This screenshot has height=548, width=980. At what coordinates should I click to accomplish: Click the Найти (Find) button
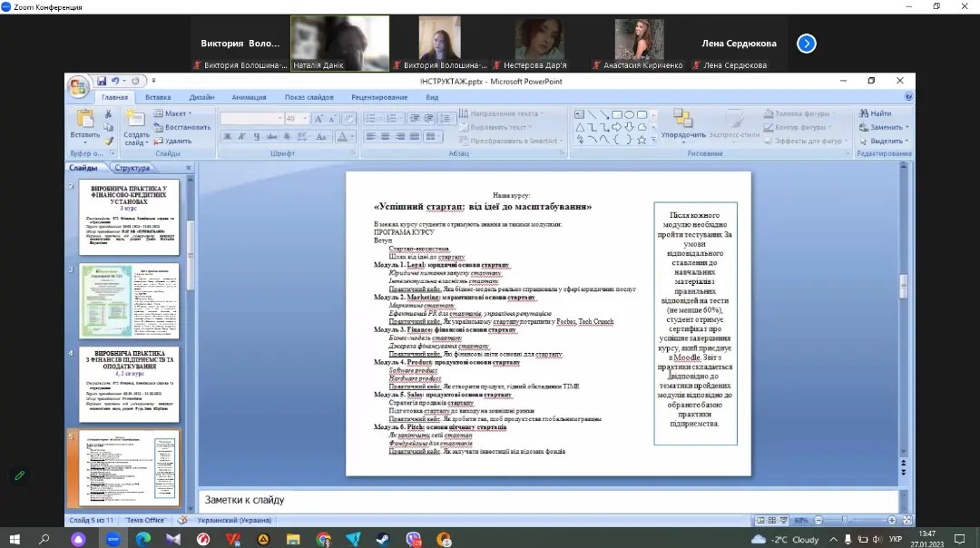click(x=875, y=113)
